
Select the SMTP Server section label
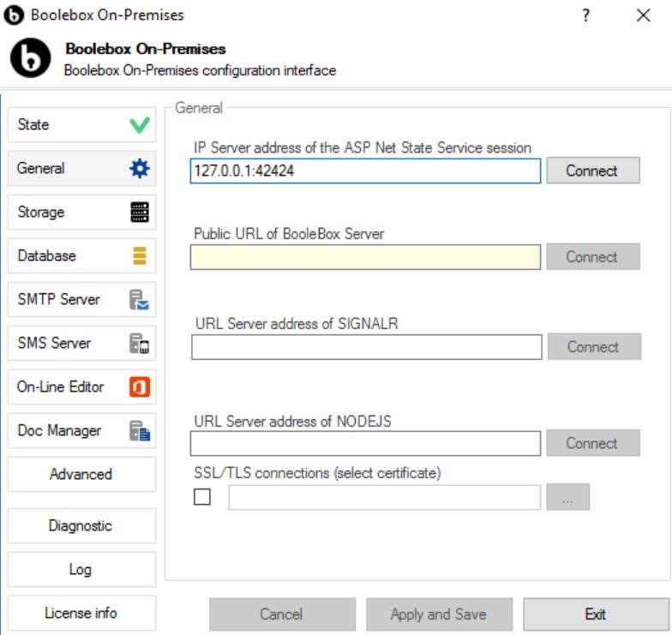coord(58,299)
